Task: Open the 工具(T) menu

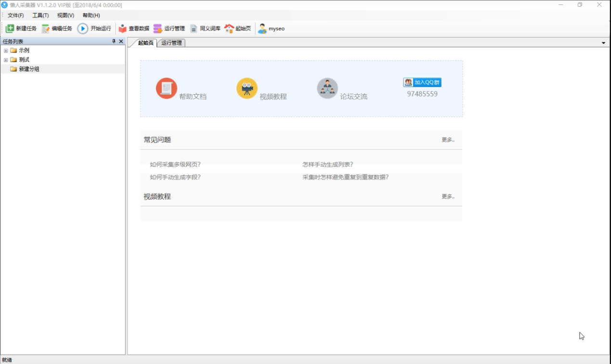Action: (41, 15)
